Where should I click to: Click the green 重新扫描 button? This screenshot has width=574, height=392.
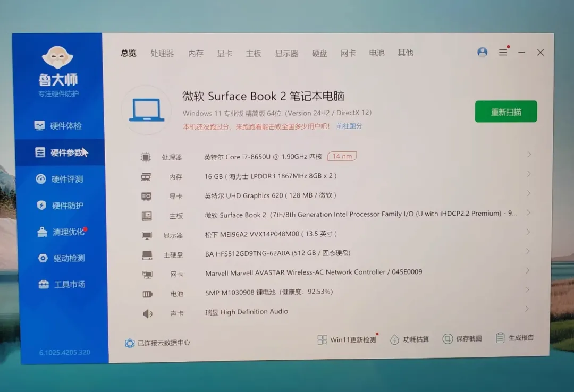(x=506, y=112)
